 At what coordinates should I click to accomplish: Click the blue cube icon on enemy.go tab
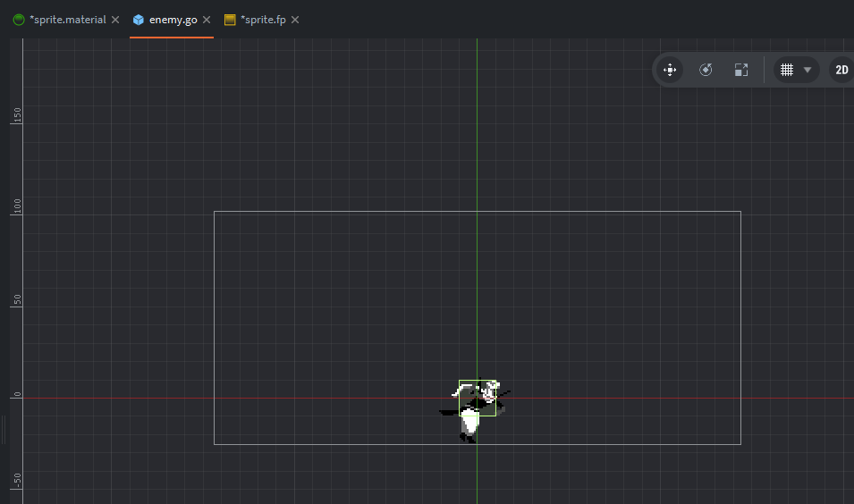(x=139, y=20)
